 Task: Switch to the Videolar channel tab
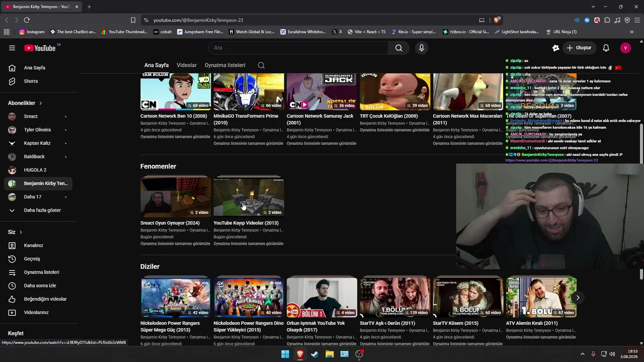coord(187,65)
